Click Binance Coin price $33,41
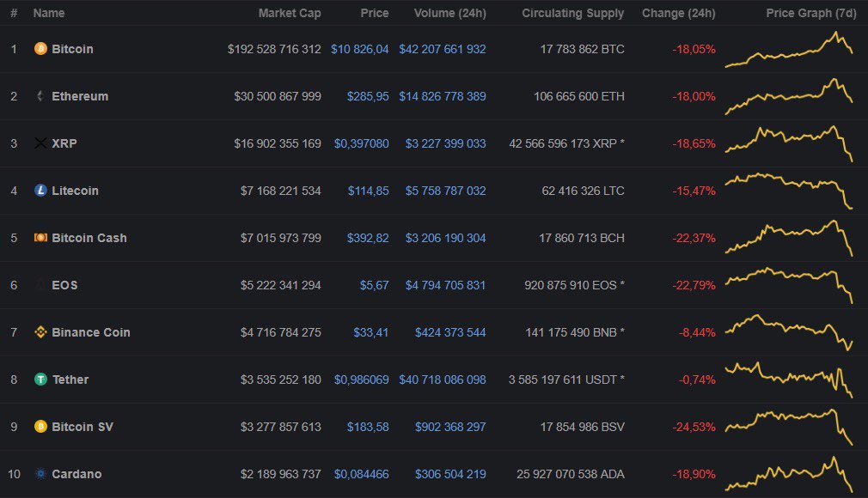Viewport: 868px width, 498px height. coord(371,332)
